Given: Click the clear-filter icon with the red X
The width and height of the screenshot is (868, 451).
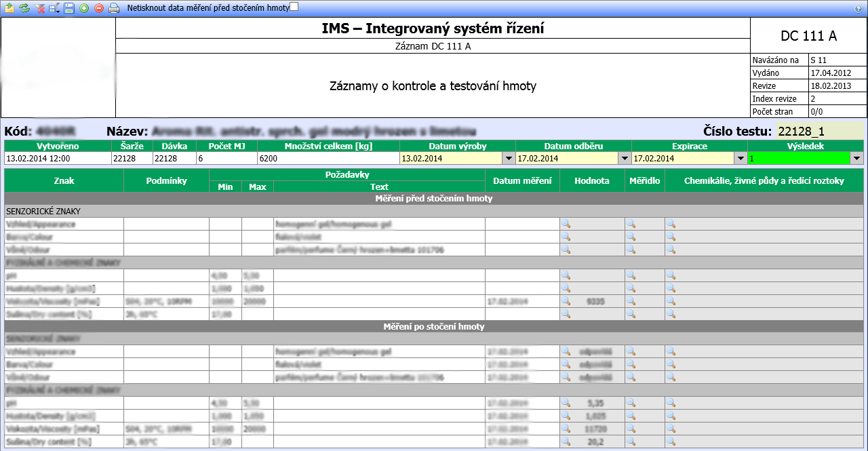Looking at the screenshot, I should [40, 8].
